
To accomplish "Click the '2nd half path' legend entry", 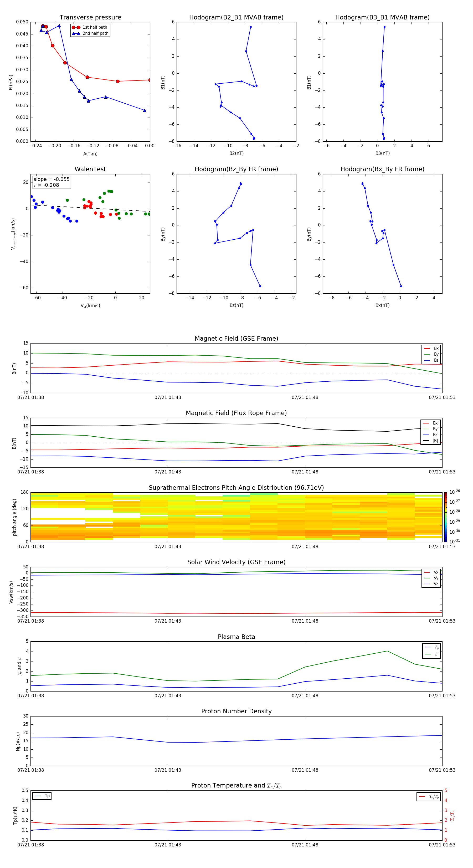I will pos(90,33).
